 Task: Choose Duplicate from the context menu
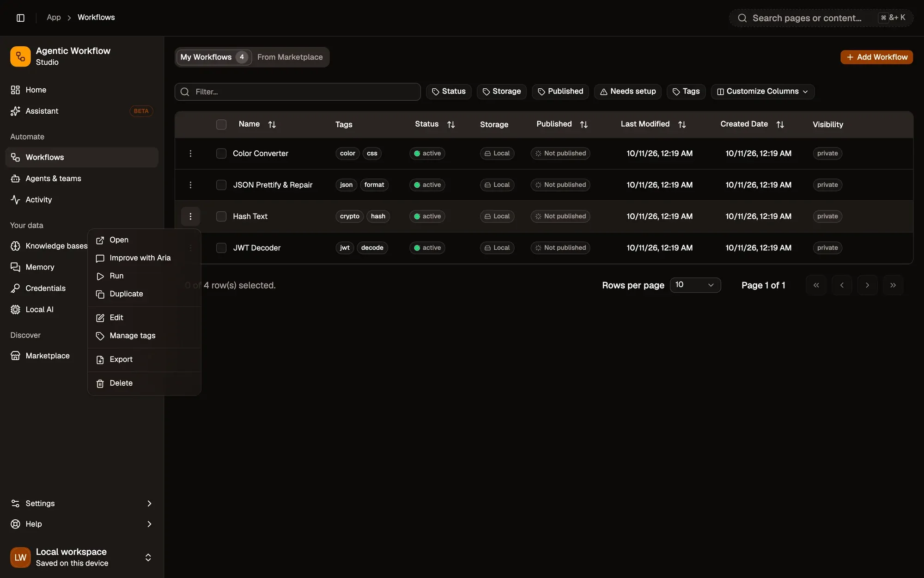click(144, 294)
